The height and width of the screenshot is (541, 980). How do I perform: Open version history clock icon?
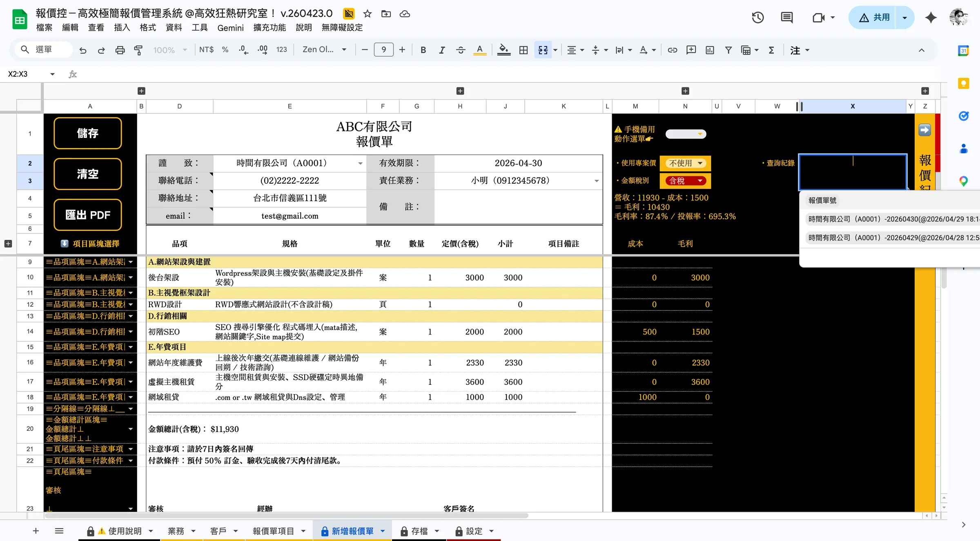[758, 18]
